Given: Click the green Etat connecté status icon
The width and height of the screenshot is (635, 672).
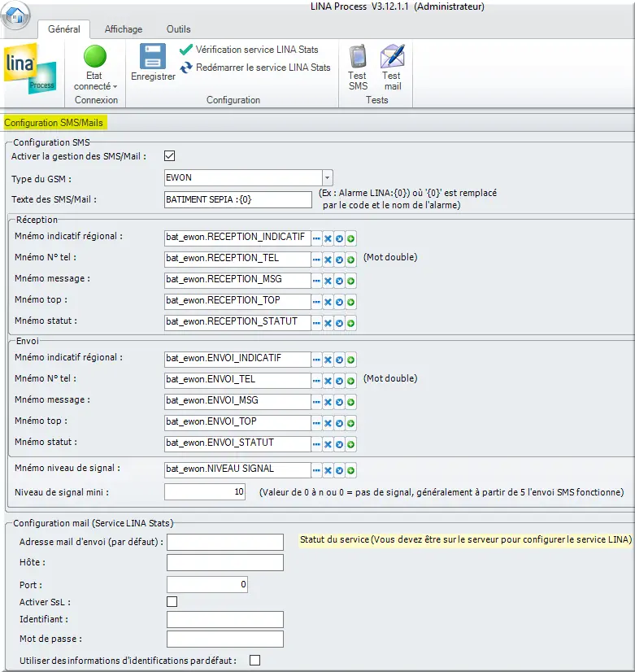Looking at the screenshot, I should pyautogui.click(x=94, y=57).
